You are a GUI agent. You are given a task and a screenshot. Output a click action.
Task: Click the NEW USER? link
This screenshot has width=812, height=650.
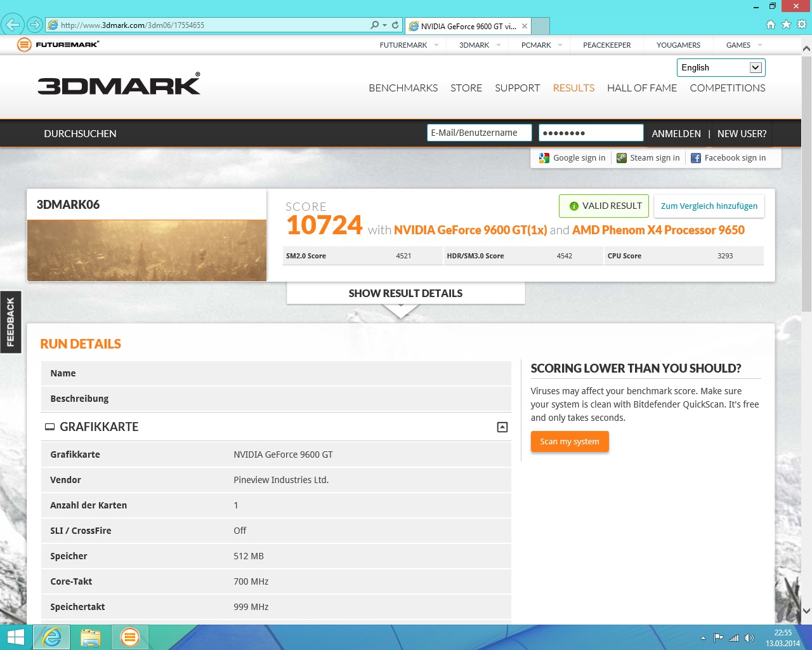[x=742, y=134]
